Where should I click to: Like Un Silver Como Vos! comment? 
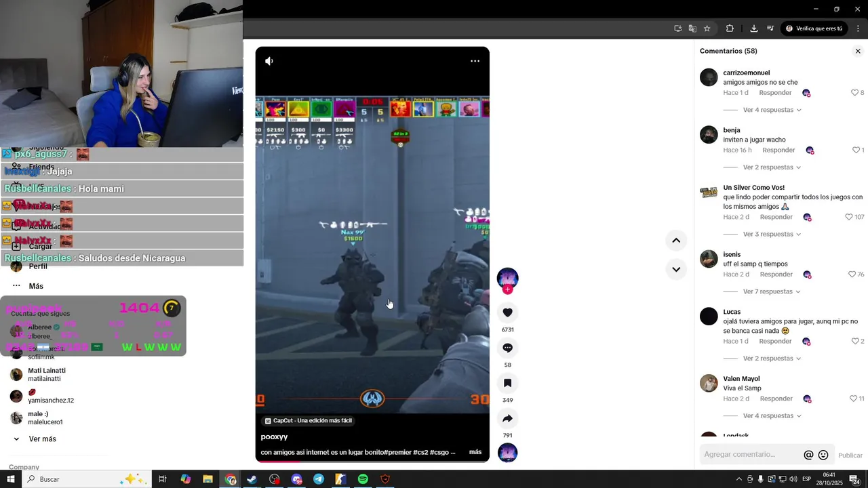(x=848, y=217)
